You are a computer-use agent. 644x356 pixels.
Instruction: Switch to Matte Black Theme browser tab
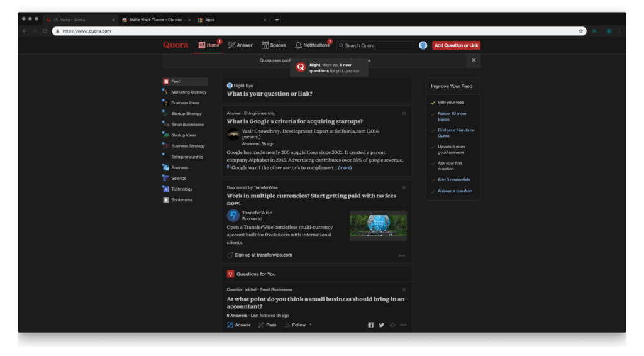point(155,19)
